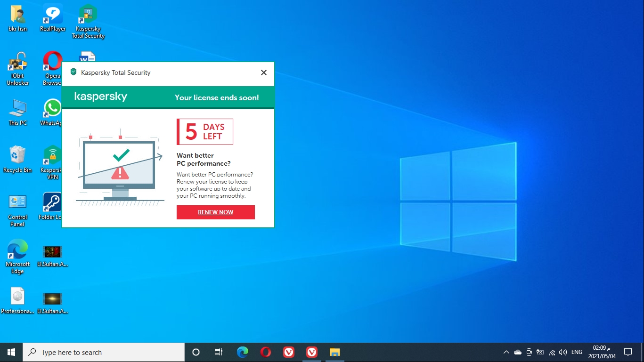Click the Meet Now tray icon
The width and height of the screenshot is (644, 362).
tap(529, 352)
